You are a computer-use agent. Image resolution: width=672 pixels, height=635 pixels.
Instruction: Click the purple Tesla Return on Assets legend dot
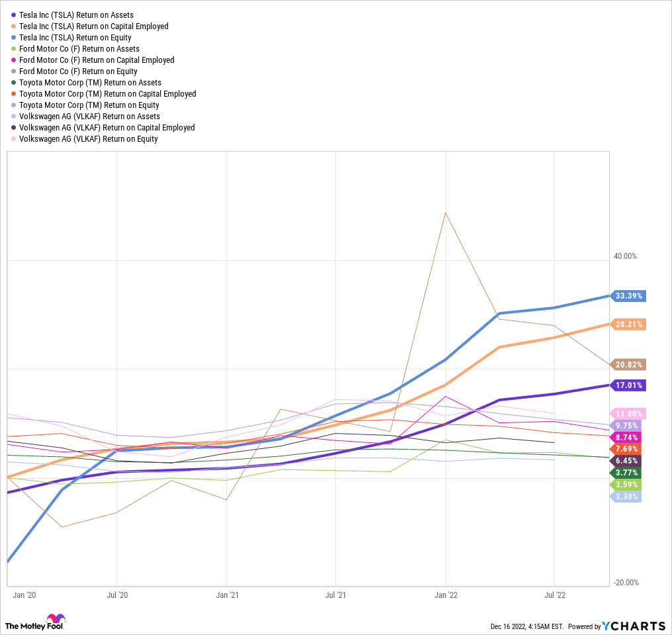coord(13,15)
